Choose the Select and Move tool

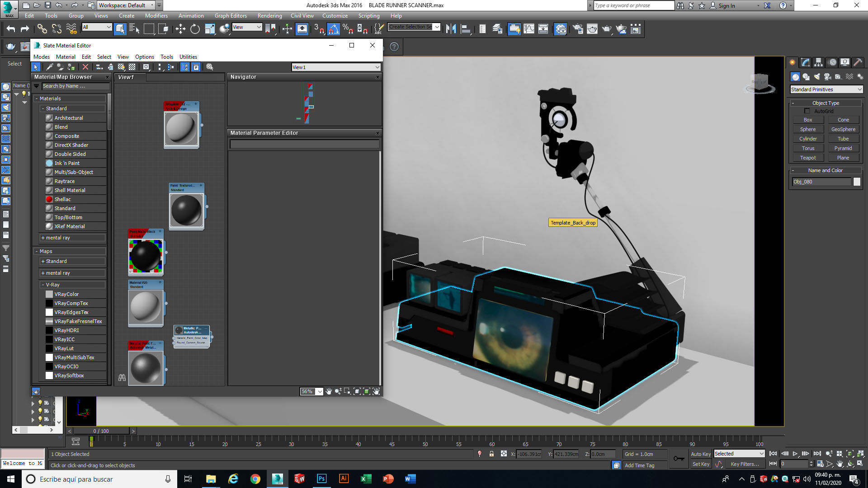(x=180, y=29)
